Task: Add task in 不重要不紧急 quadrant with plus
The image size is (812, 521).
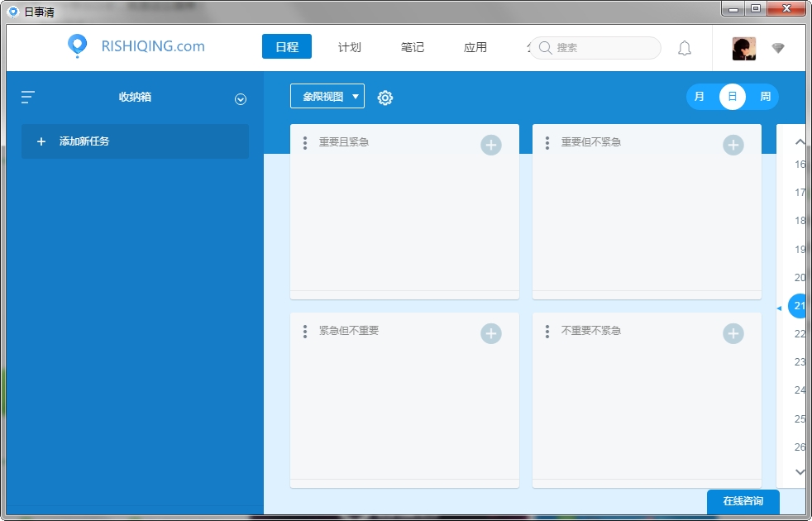Action: (733, 333)
